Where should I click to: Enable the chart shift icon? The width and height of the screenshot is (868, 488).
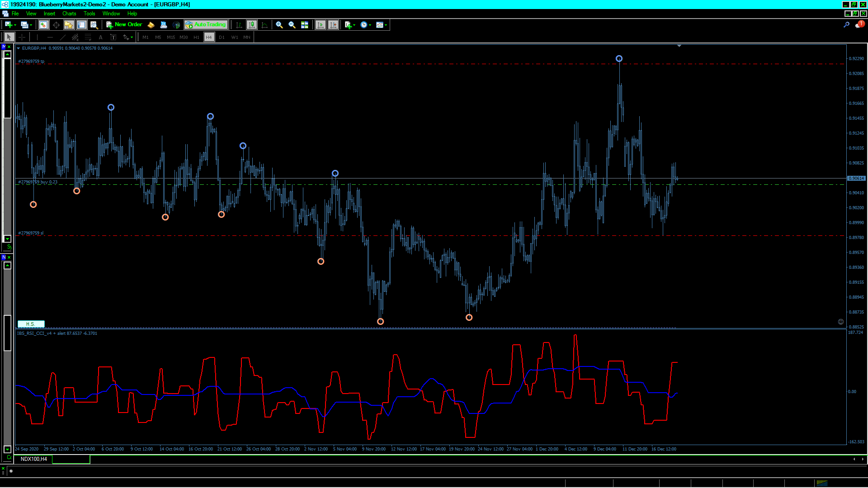pyautogui.click(x=333, y=25)
